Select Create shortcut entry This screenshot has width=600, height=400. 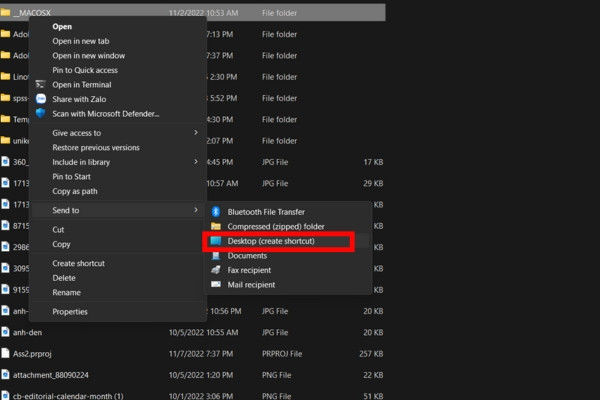pos(78,263)
